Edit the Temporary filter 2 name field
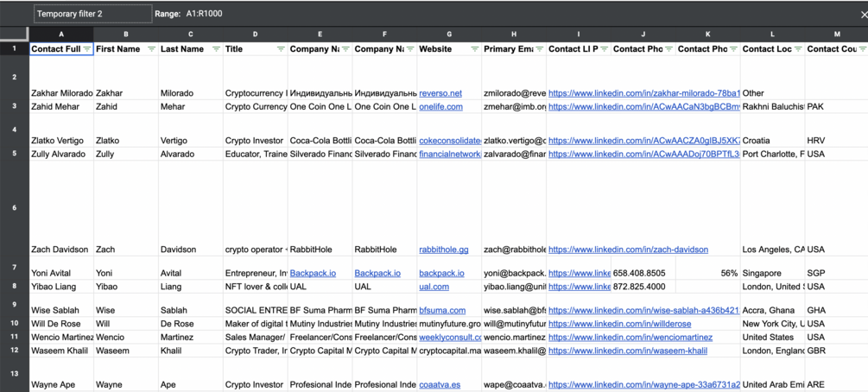Screen dimensions: 868x392 pyautogui.click(x=93, y=14)
